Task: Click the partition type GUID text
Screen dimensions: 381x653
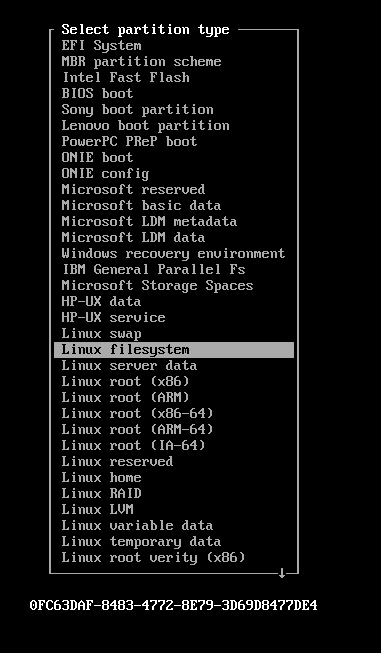Action: pyautogui.click(x=174, y=605)
